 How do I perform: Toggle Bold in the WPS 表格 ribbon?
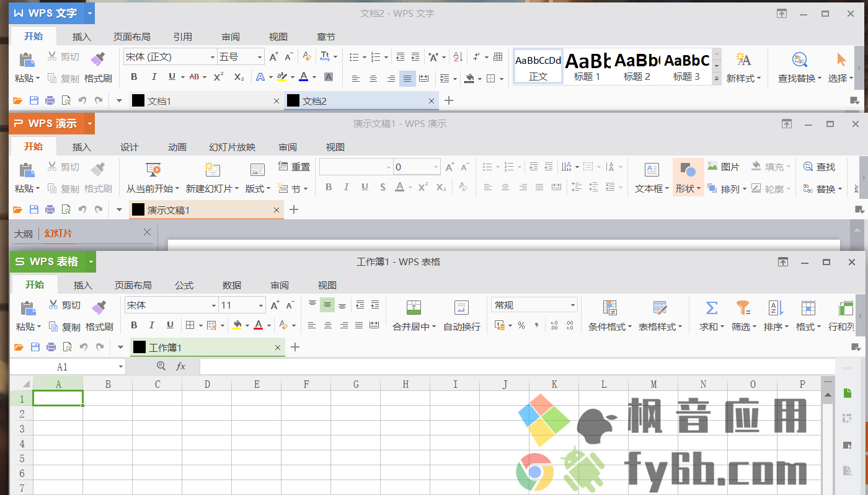[133, 325]
